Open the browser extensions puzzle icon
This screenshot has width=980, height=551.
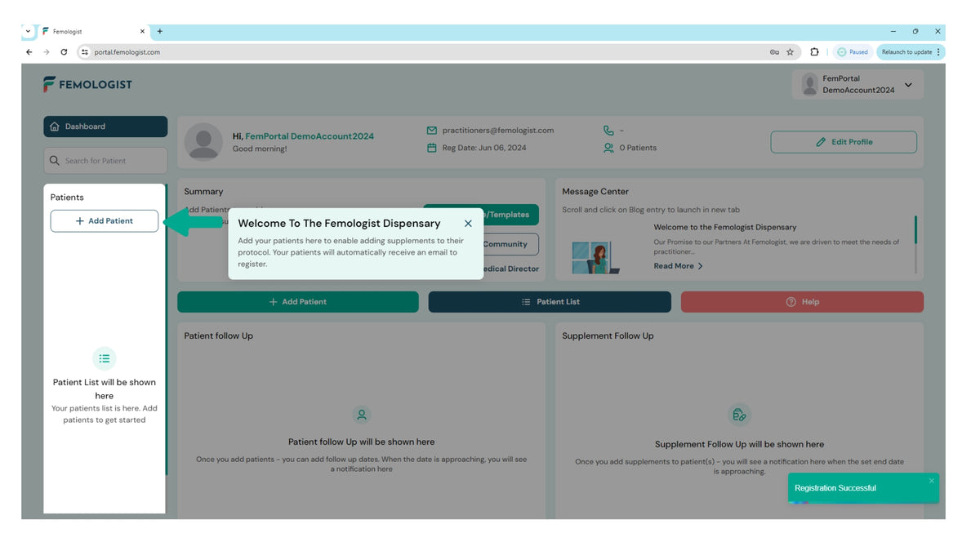pos(814,52)
